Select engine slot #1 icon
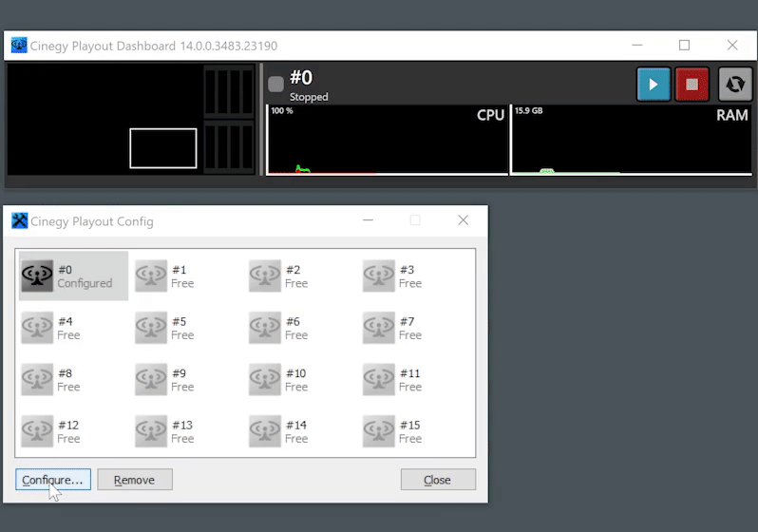Image resolution: width=758 pixels, height=532 pixels. click(151, 276)
